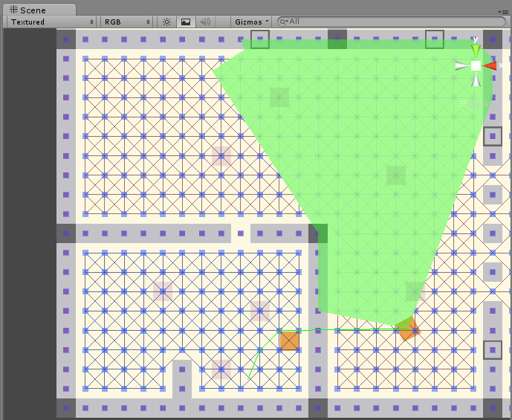
Task: Click the red X axis gizmo cone
Action: coord(490,66)
